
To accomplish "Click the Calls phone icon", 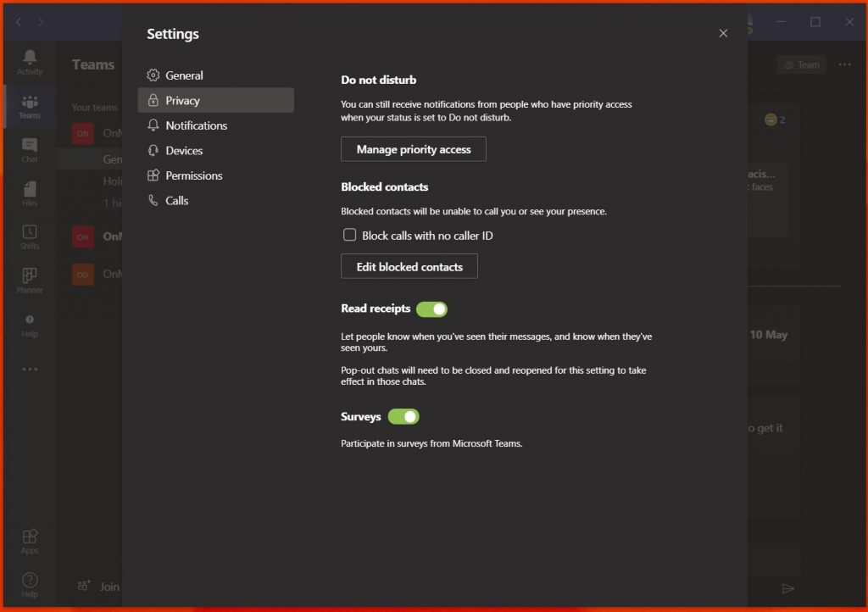I will (x=153, y=200).
